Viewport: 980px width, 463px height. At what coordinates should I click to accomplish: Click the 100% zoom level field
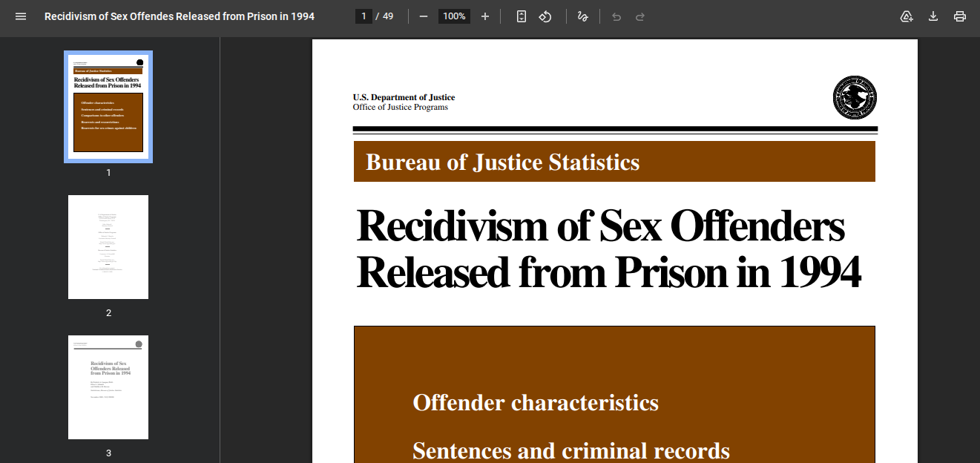click(454, 16)
